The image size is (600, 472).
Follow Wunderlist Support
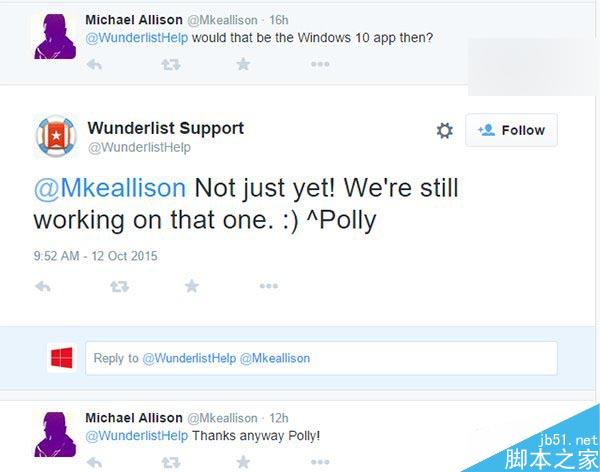(x=511, y=130)
